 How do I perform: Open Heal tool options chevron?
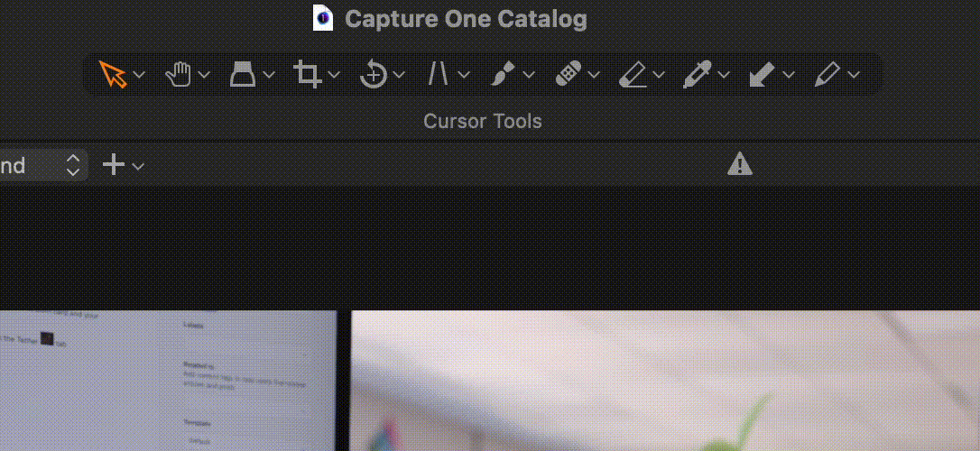(594, 75)
